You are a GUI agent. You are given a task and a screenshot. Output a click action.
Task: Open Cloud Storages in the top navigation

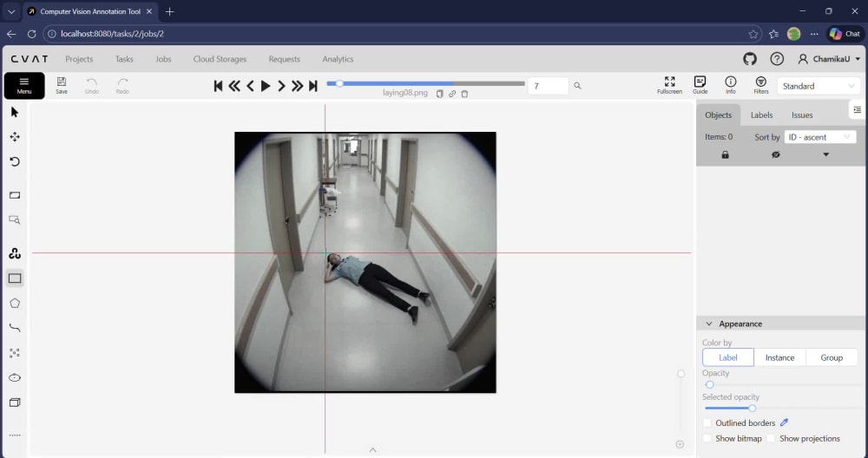click(x=220, y=59)
